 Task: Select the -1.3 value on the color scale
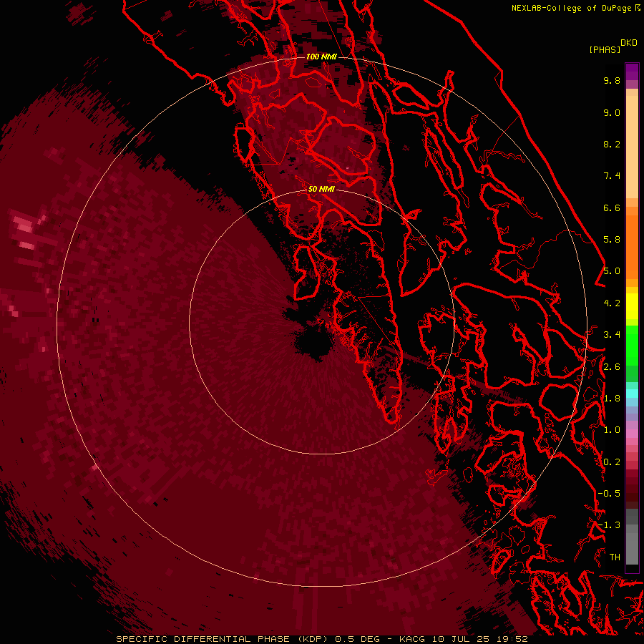(609, 525)
